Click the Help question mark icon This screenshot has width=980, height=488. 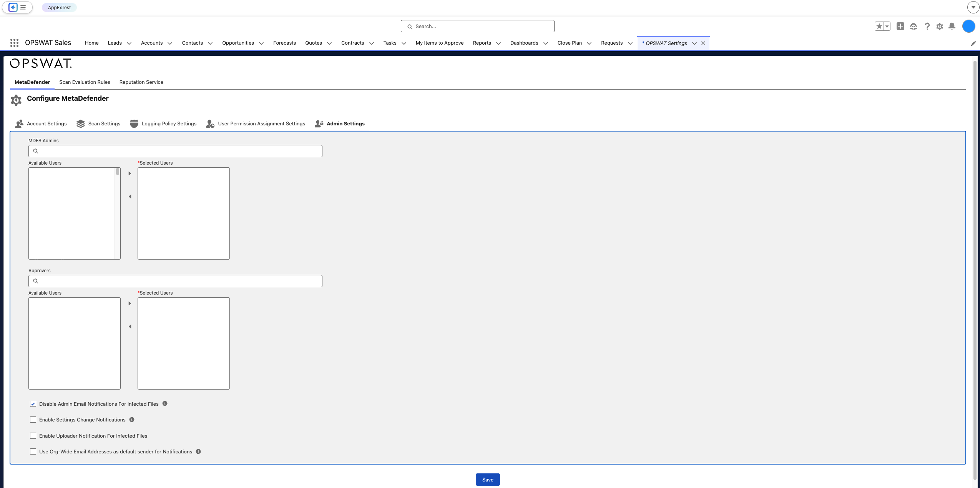(927, 26)
